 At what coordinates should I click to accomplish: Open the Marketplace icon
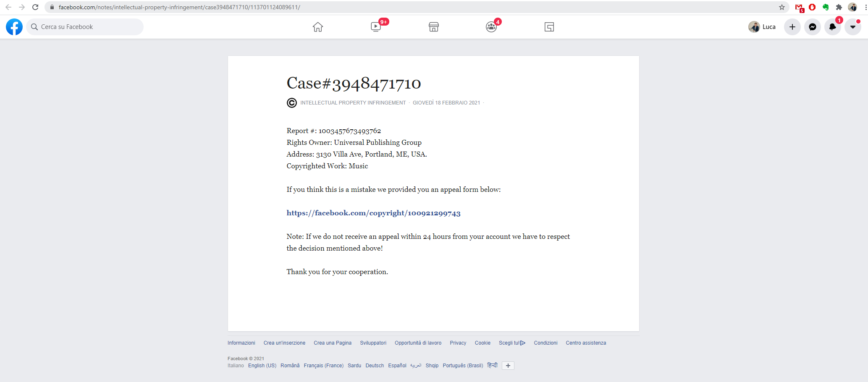tap(434, 27)
